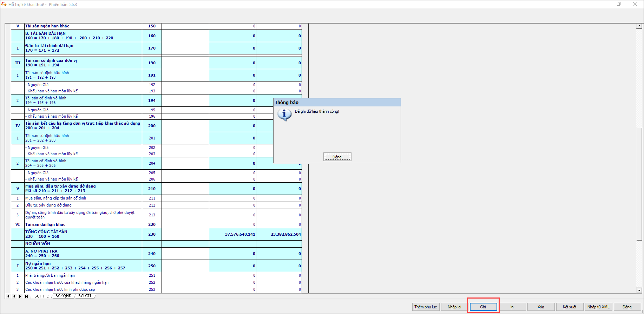The image size is (644, 314).
Task: Click the info icon in Thông báo dialog
Action: pyautogui.click(x=284, y=115)
